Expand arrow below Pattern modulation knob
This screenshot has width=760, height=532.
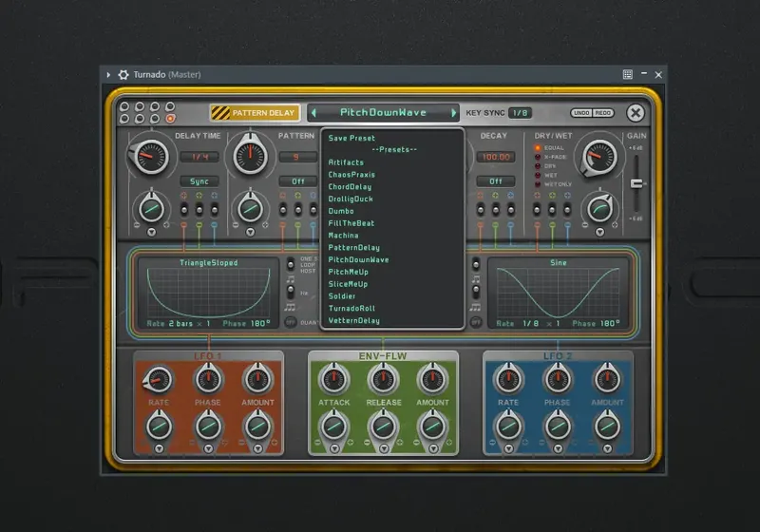point(250,232)
